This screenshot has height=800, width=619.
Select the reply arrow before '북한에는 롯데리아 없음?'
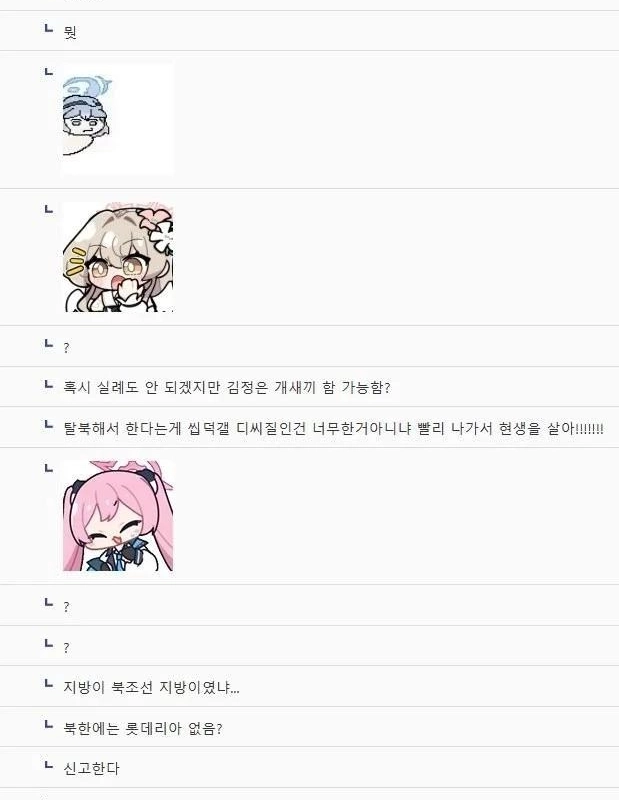click(x=48, y=724)
